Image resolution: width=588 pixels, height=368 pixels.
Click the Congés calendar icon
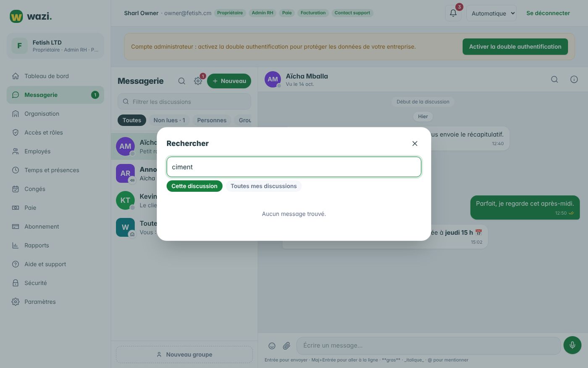(16, 189)
